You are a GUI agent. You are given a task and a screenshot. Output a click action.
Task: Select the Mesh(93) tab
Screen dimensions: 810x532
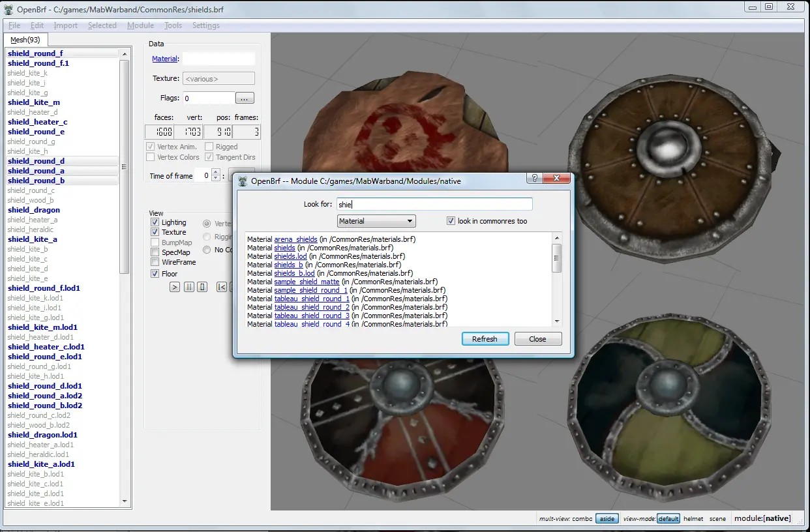coord(25,40)
